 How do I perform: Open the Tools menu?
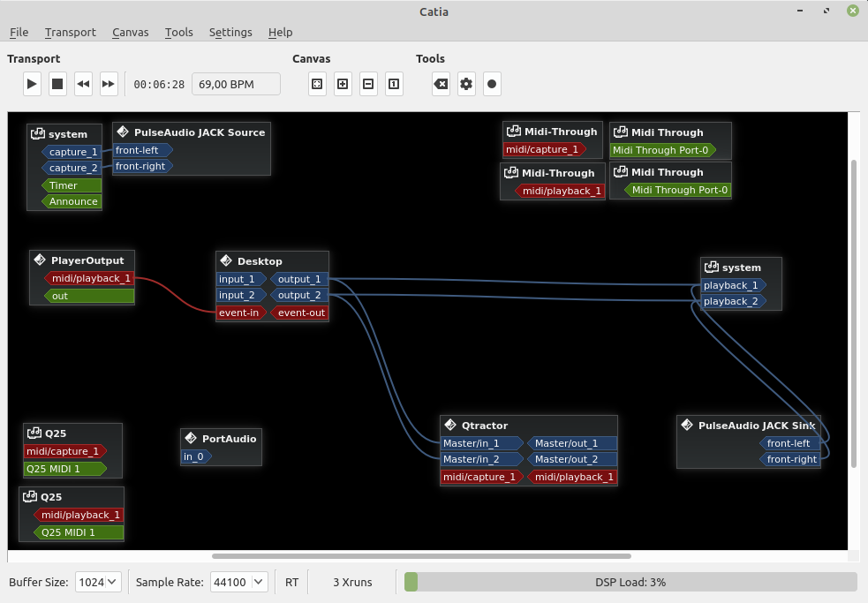(178, 32)
